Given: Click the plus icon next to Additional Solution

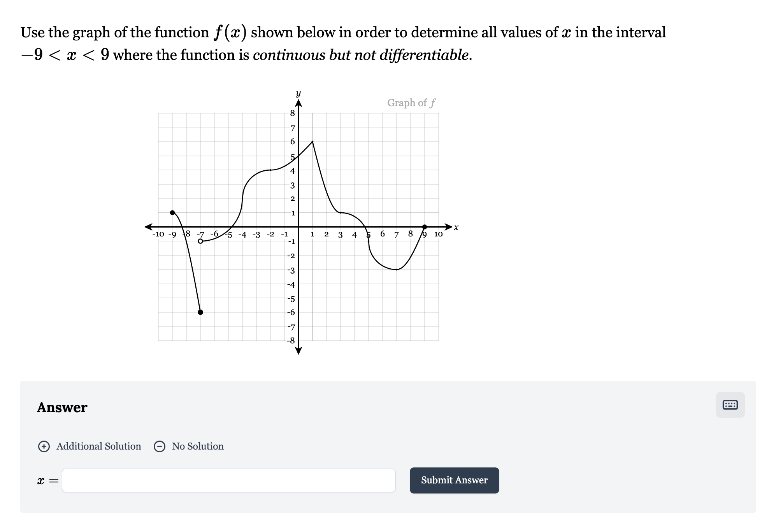Looking at the screenshot, I should (45, 446).
